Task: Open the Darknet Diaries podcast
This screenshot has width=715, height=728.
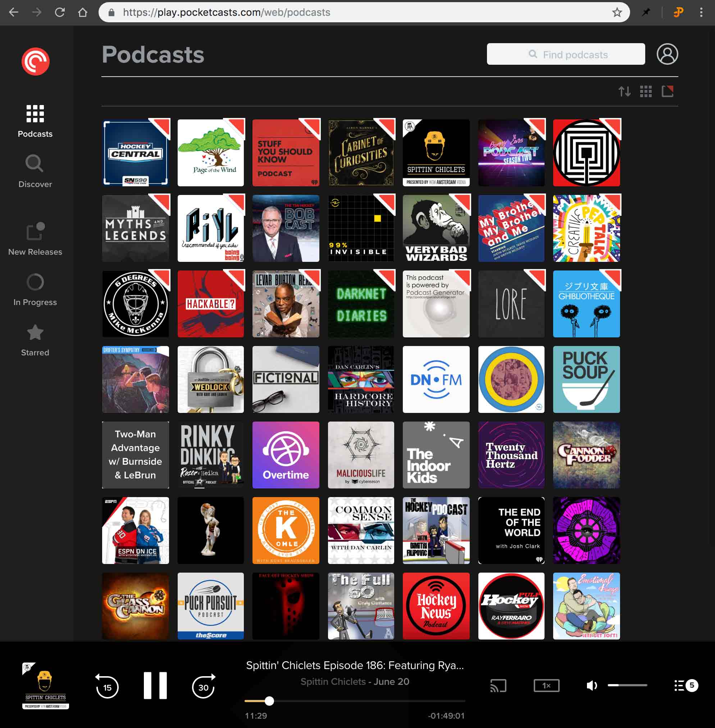Action: coord(361,304)
